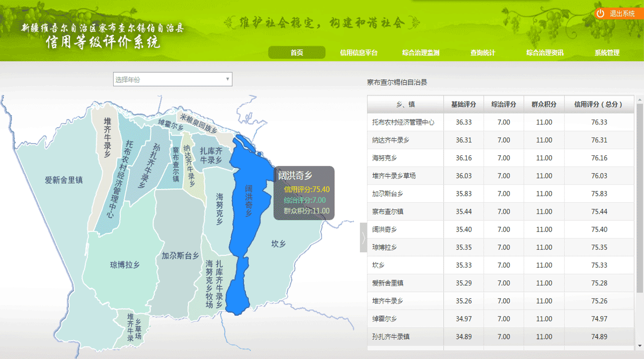Click the 堆齐牛录乡草场 table row name
Viewport: 644px width, 359px height.
394,176
